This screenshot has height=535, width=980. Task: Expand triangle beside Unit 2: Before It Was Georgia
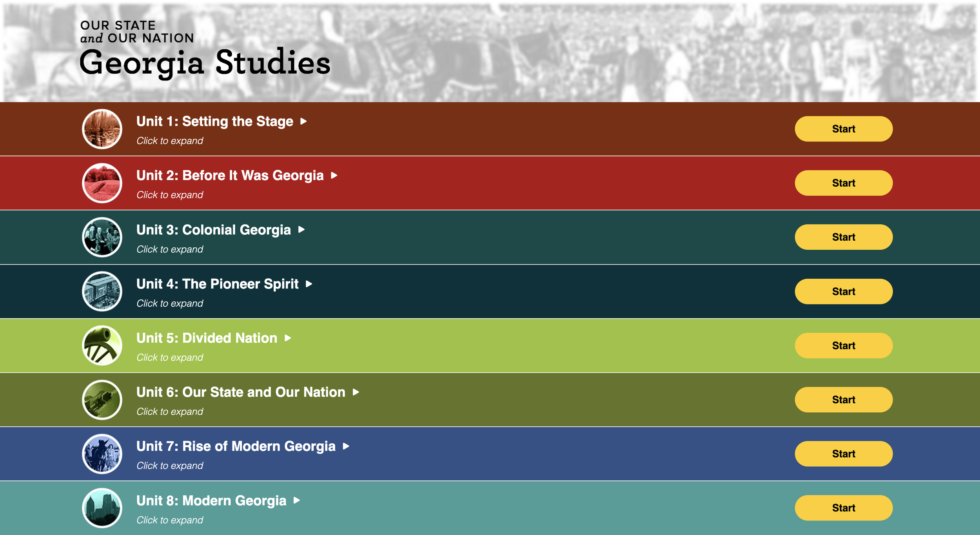click(334, 176)
